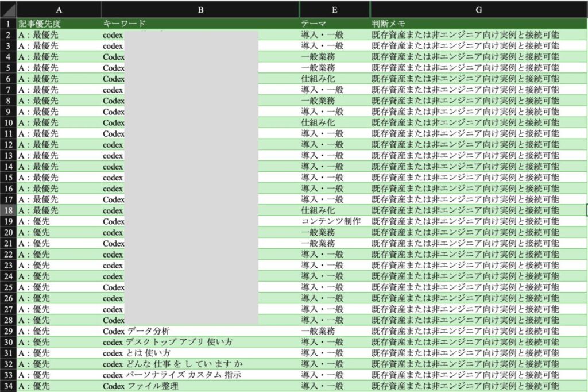Screen dimensions: 588x392
Task: Select 'A：優先' cell in row 19
Action: tap(59, 221)
